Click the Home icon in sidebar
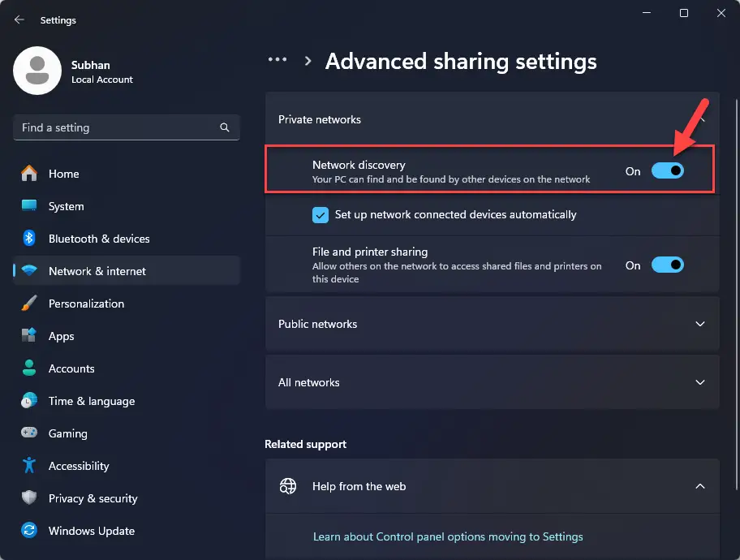740x560 pixels. point(29,174)
